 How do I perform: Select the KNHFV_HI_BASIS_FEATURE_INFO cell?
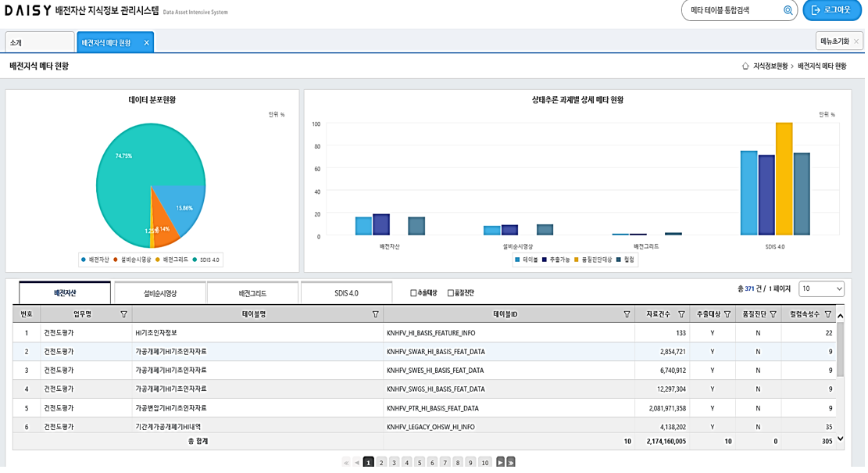[509, 333]
